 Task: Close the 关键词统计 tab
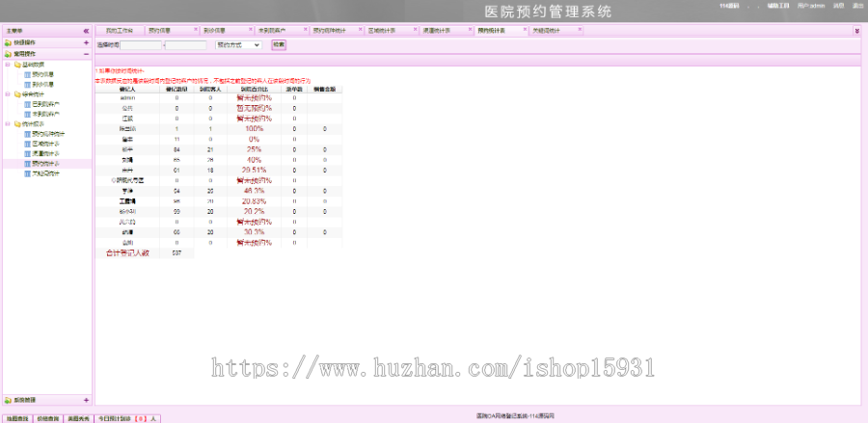579,29
